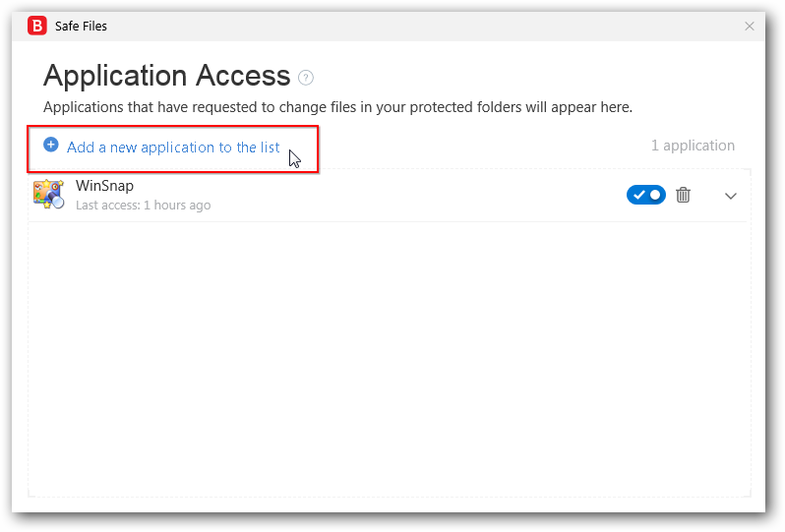
Task: Click the description about protected folders
Action: [x=337, y=107]
